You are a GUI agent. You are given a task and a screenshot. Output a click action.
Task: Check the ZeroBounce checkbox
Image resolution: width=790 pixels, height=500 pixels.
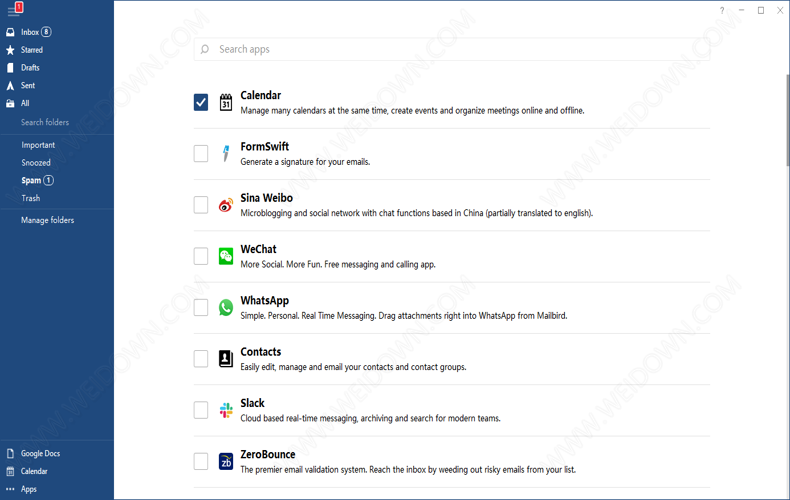(201, 461)
